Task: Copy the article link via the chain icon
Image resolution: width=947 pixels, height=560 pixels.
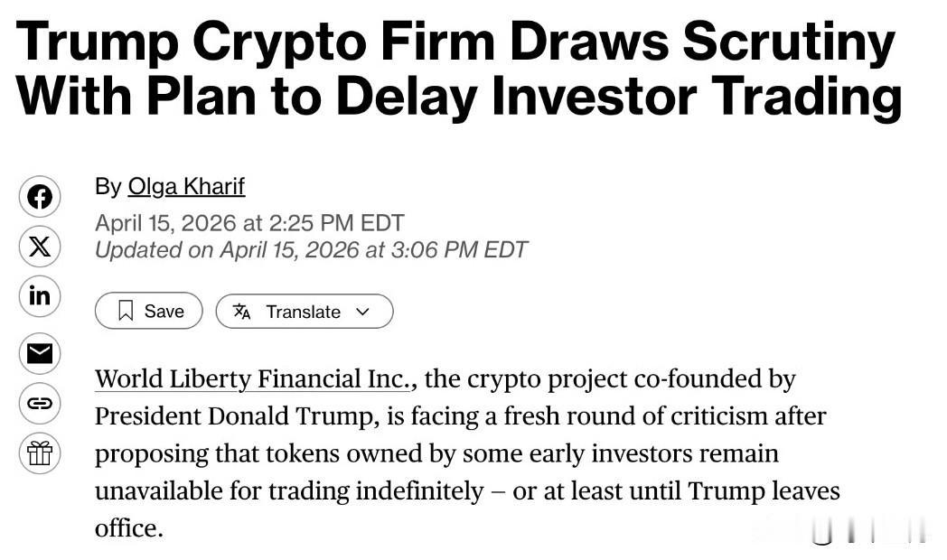Action: click(x=39, y=405)
